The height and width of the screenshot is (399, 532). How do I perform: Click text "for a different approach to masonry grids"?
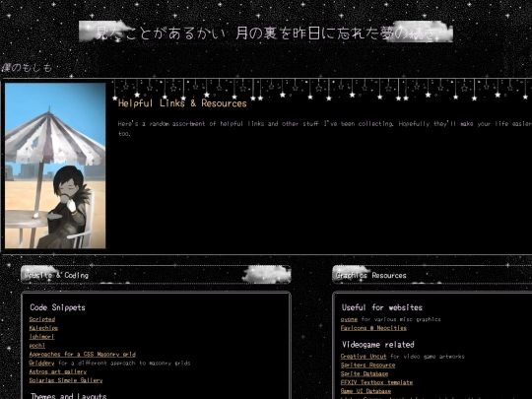(124, 363)
